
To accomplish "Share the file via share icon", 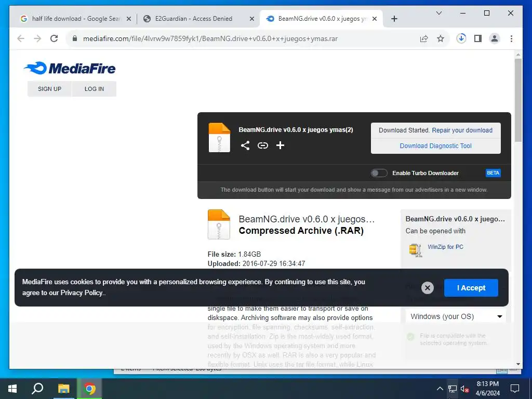I will [x=245, y=145].
